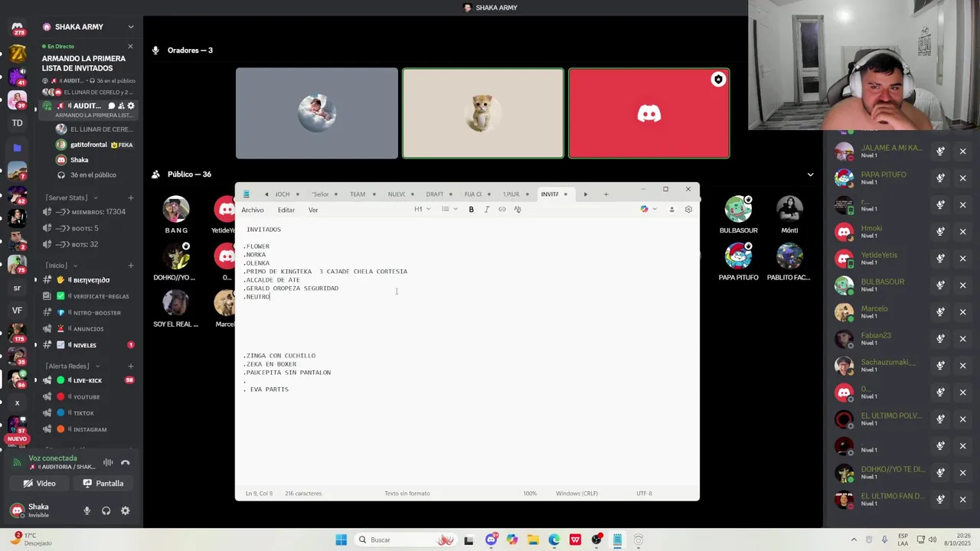Toggle mic for Hmoki in list

940,232
